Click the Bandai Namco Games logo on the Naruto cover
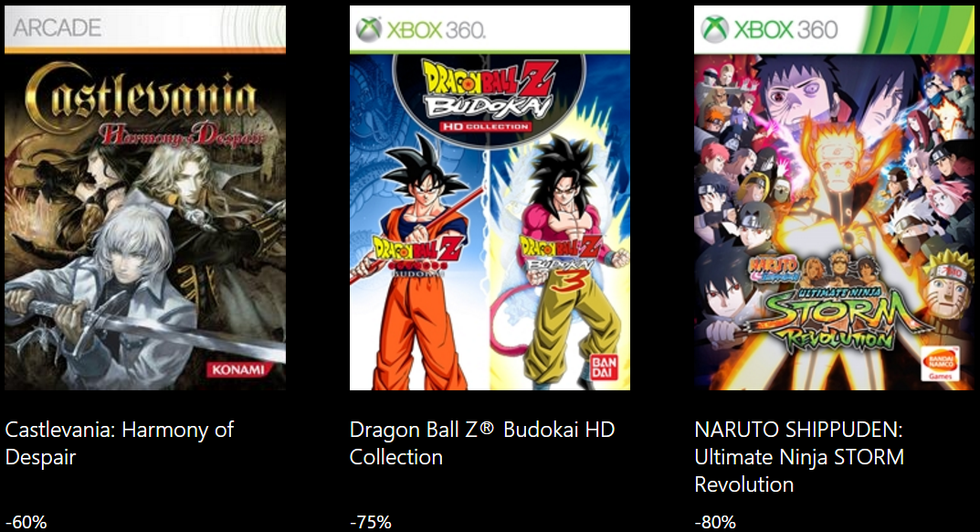This screenshot has width=980, height=532. pyautogui.click(x=940, y=363)
